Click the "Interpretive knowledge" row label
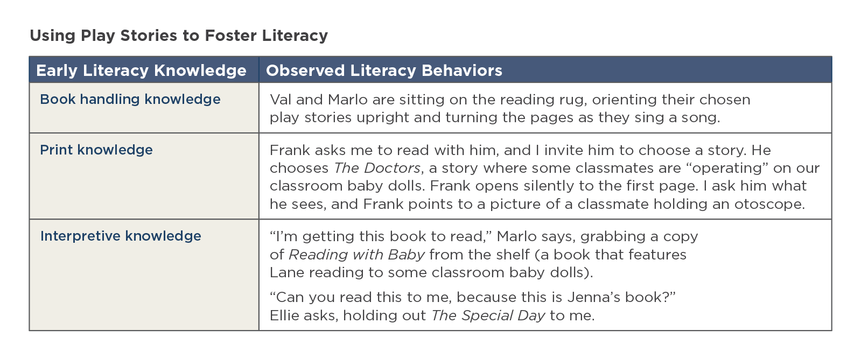This screenshot has width=868, height=351. [121, 236]
